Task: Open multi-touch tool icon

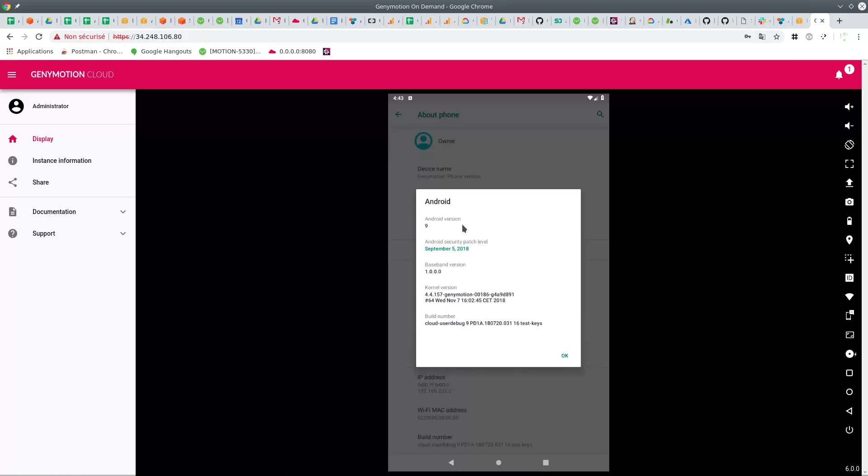Action: click(849, 259)
